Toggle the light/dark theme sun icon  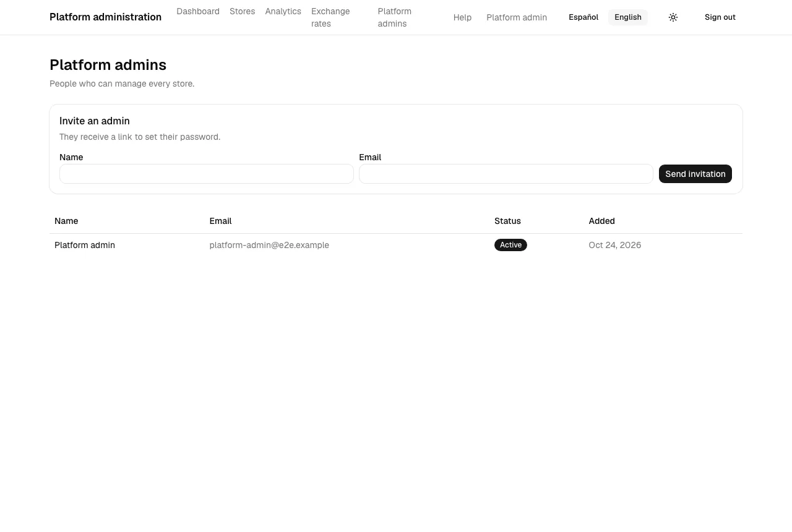(x=673, y=17)
